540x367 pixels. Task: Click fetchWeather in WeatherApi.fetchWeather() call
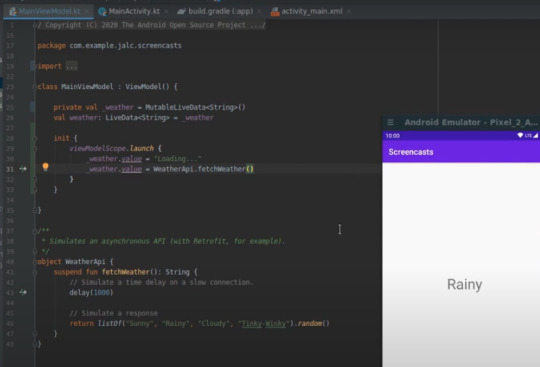[221, 169]
